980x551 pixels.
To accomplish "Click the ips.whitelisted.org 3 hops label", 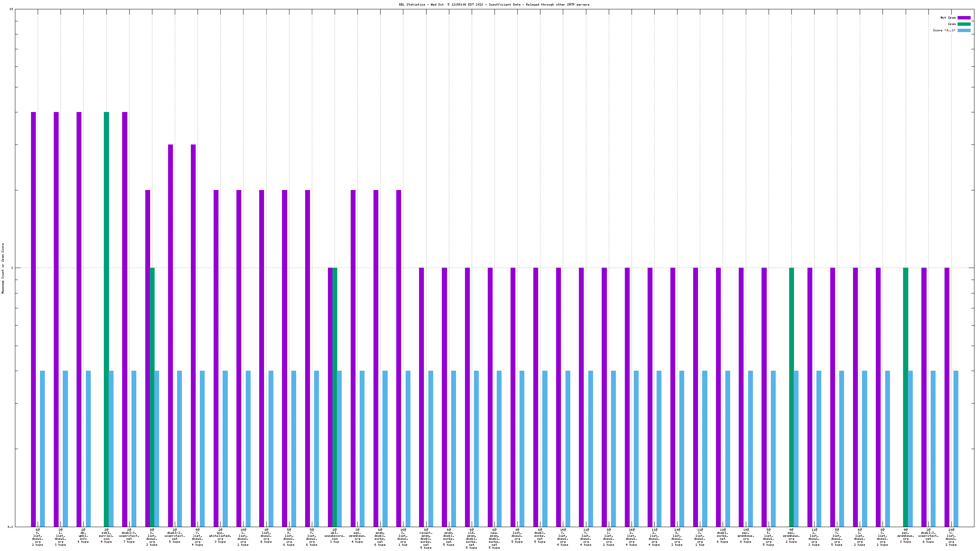I will click(x=220, y=536).
